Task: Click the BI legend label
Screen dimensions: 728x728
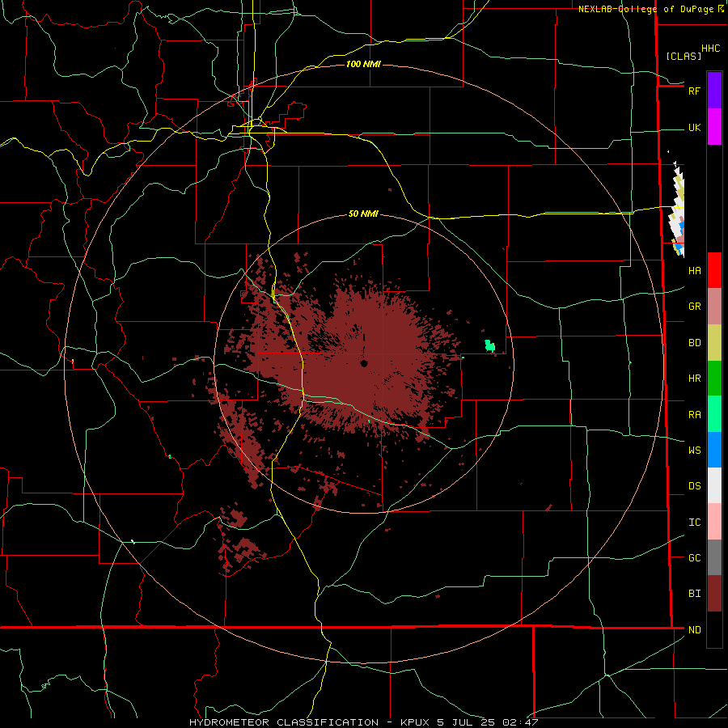Action: click(x=694, y=594)
